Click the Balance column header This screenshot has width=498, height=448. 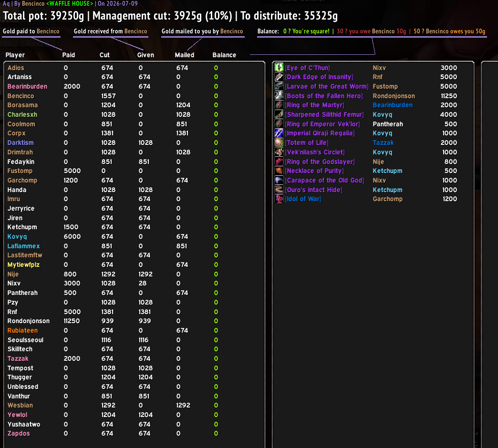coord(224,55)
